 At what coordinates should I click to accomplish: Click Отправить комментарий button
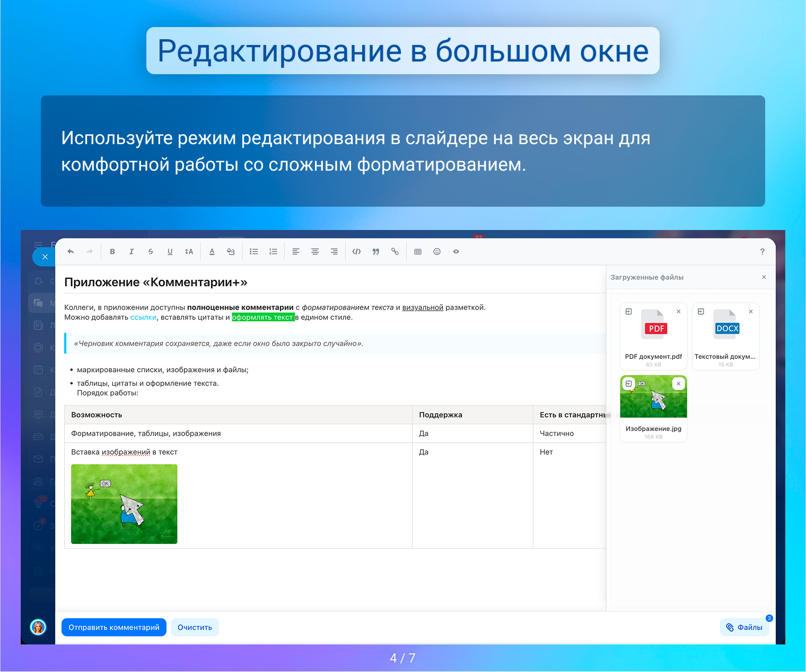point(114,627)
